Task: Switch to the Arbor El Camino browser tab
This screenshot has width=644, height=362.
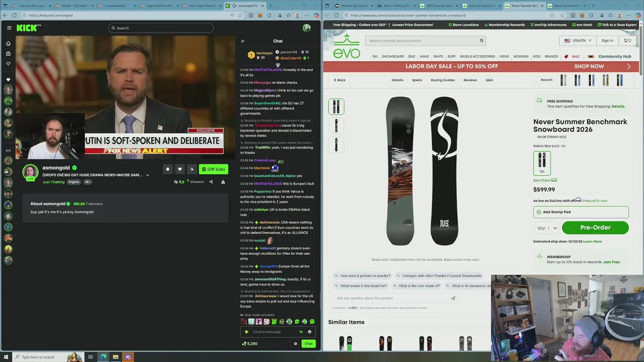Action: (x=481, y=6)
